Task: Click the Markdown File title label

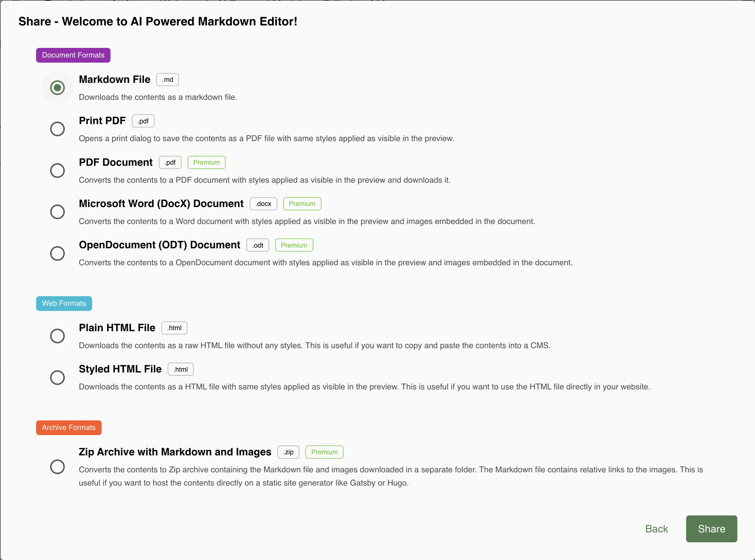Action: pos(115,80)
